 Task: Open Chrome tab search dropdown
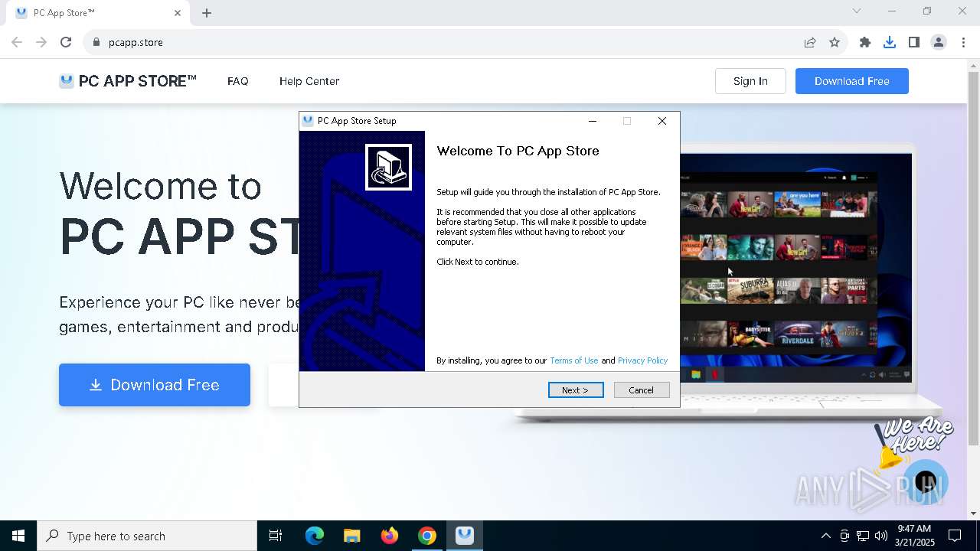click(x=857, y=11)
